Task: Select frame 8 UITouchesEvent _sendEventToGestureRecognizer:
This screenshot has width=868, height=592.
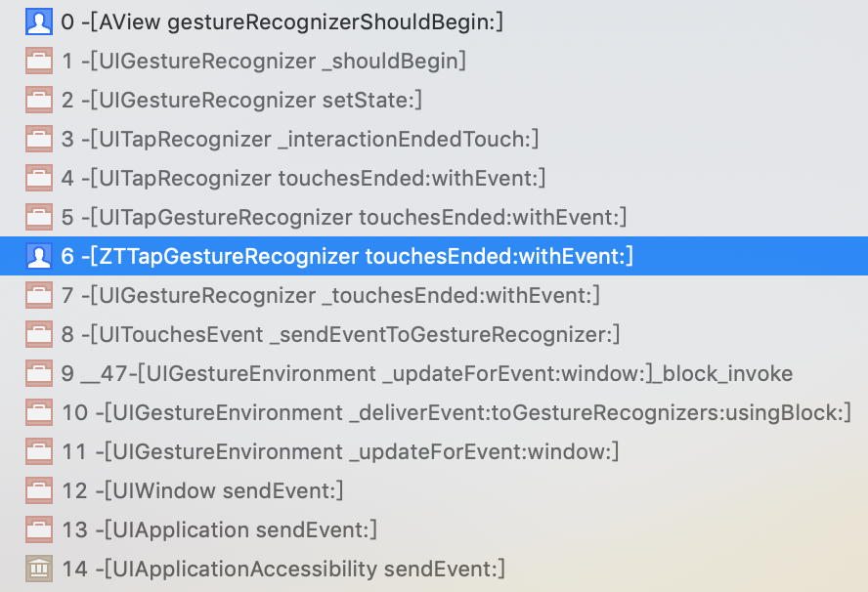Action: 434,334
